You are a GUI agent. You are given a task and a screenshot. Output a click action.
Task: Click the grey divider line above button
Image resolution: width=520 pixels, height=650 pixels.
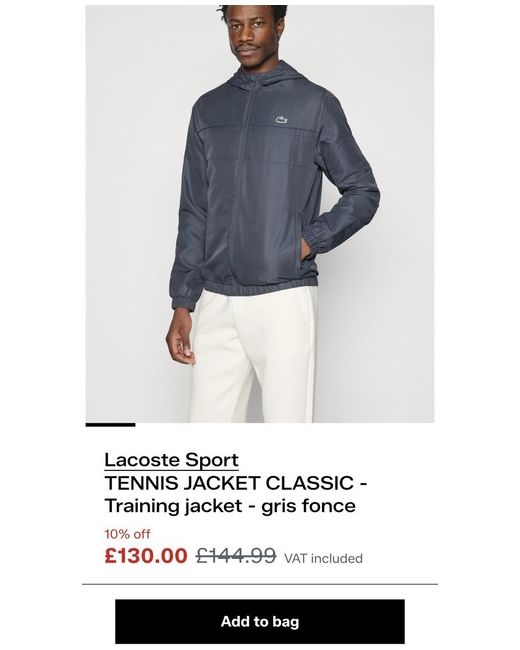click(x=260, y=584)
